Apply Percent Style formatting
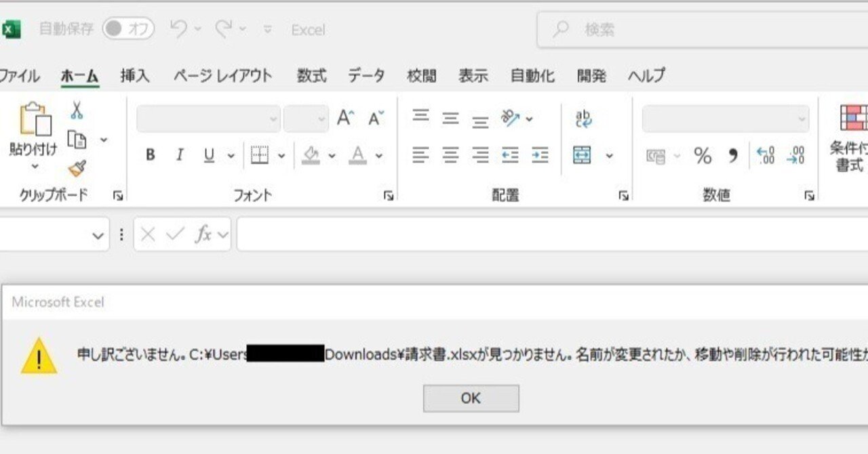 [702, 155]
